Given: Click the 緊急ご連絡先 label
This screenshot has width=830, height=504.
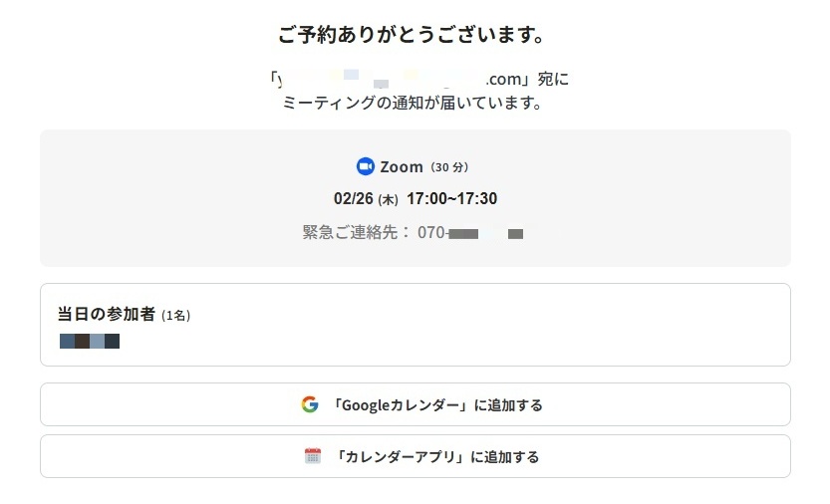Looking at the screenshot, I should coord(356,232).
